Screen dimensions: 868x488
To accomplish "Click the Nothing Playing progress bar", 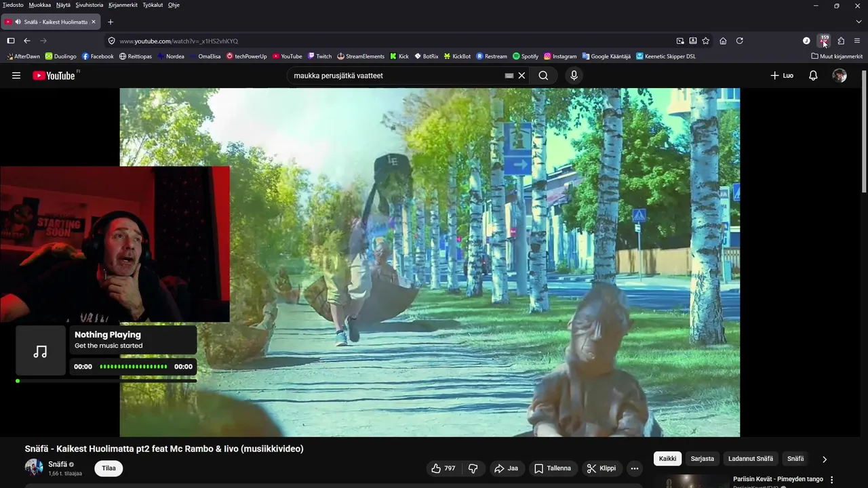I will (x=106, y=381).
